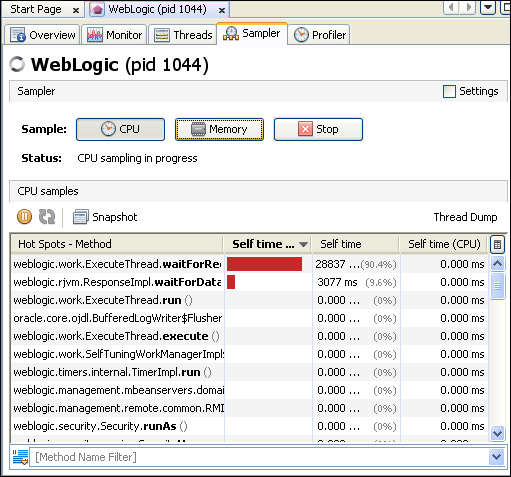The width and height of the screenshot is (511, 477).
Task: Select weblogic.work.ExecuteThread.execute row
Action: coord(250,336)
